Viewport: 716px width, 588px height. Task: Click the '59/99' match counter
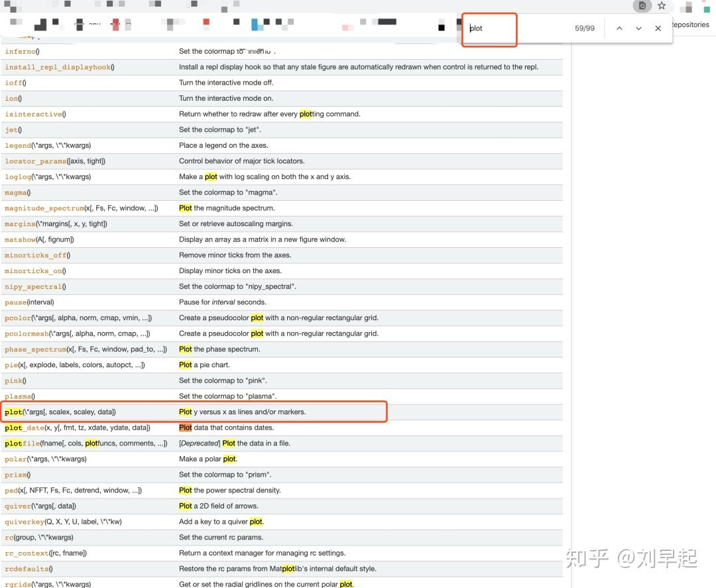(x=585, y=29)
